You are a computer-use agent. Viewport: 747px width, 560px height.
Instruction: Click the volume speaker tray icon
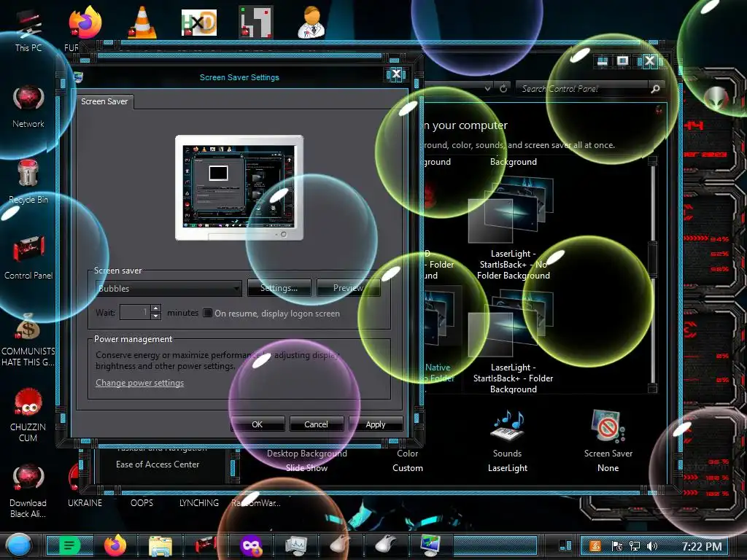point(652,546)
